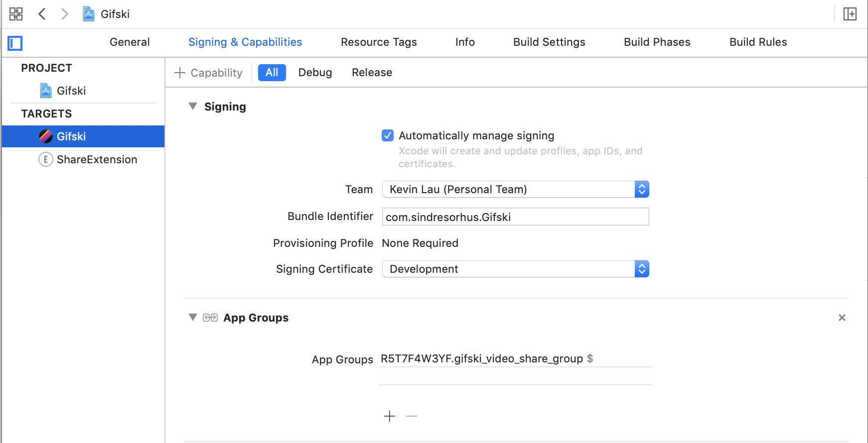Open the Signing Certificate dropdown
The image size is (868, 443).
tap(515, 269)
